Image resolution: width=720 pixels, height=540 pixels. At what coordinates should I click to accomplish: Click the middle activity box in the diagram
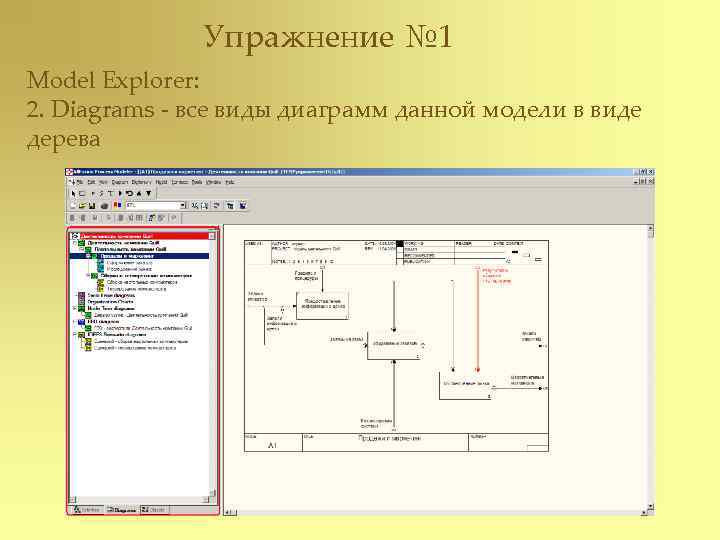tap(394, 344)
